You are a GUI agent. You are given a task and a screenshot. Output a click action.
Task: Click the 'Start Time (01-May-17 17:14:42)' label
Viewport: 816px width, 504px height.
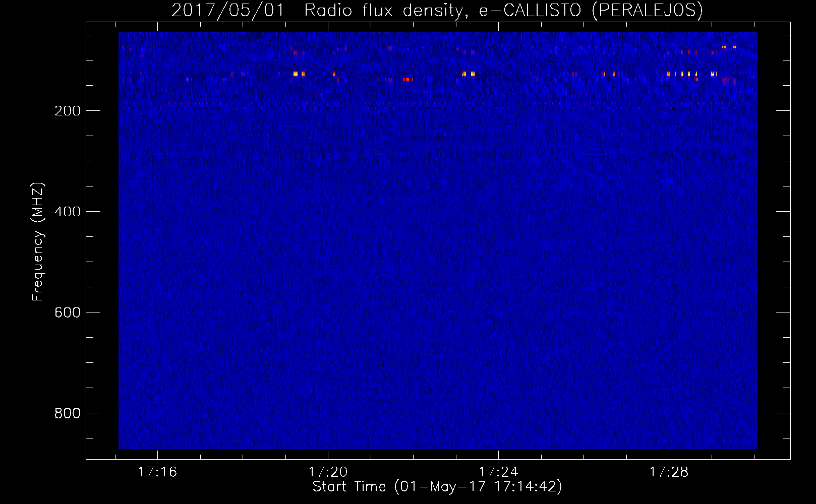coord(437,487)
